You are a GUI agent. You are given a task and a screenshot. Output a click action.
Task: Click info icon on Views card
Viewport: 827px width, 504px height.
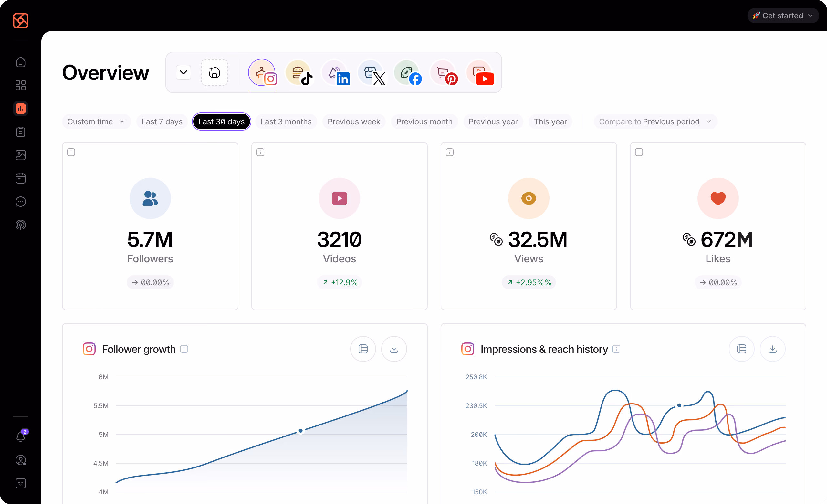pos(450,152)
